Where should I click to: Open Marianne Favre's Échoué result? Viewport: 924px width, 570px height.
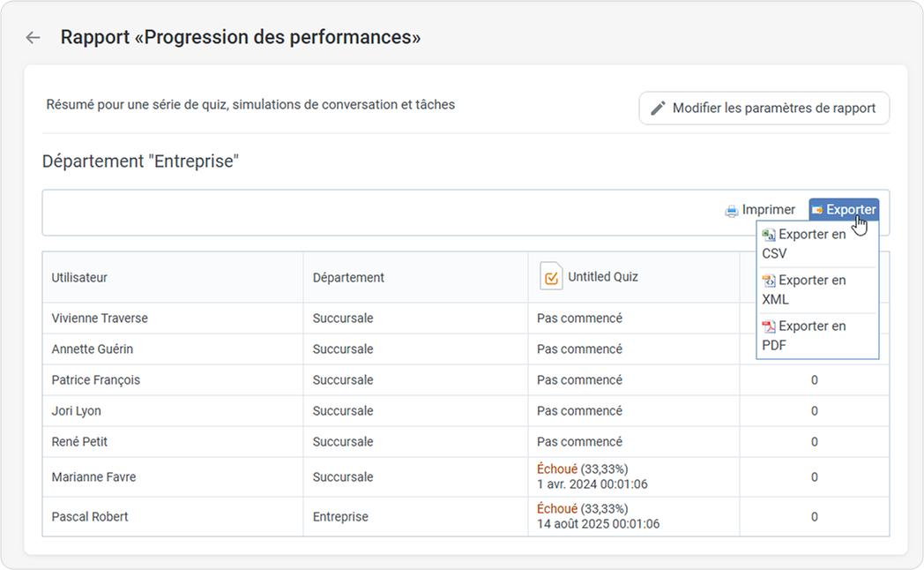pyautogui.click(x=556, y=469)
